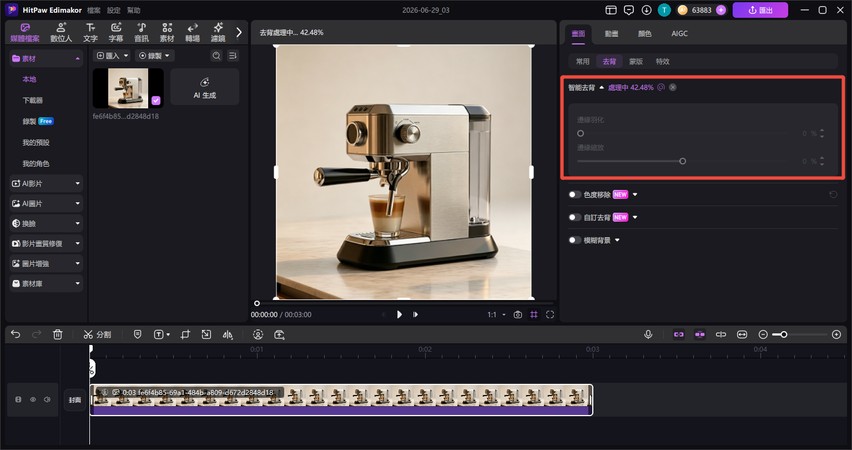The width and height of the screenshot is (852, 450).
Task: Open the download center icon in title bar
Action: click(x=646, y=10)
